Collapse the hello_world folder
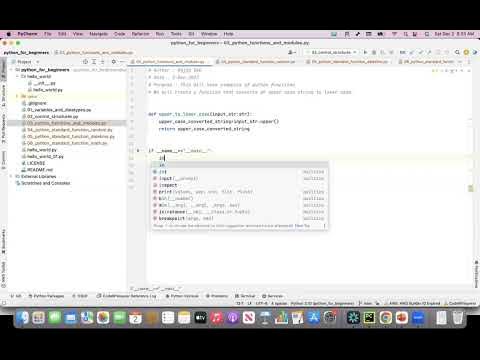The height and width of the screenshot is (360, 480). pyautogui.click(x=17, y=76)
